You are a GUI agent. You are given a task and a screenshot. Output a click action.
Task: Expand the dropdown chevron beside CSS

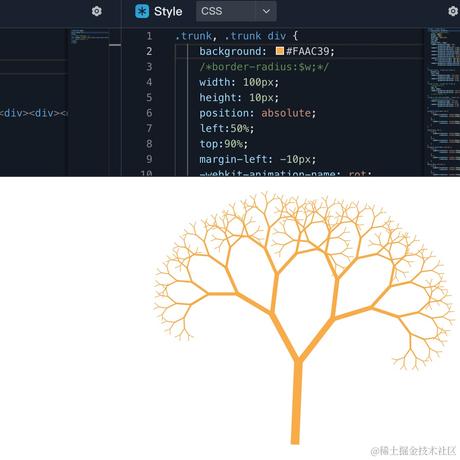pyautogui.click(x=266, y=12)
